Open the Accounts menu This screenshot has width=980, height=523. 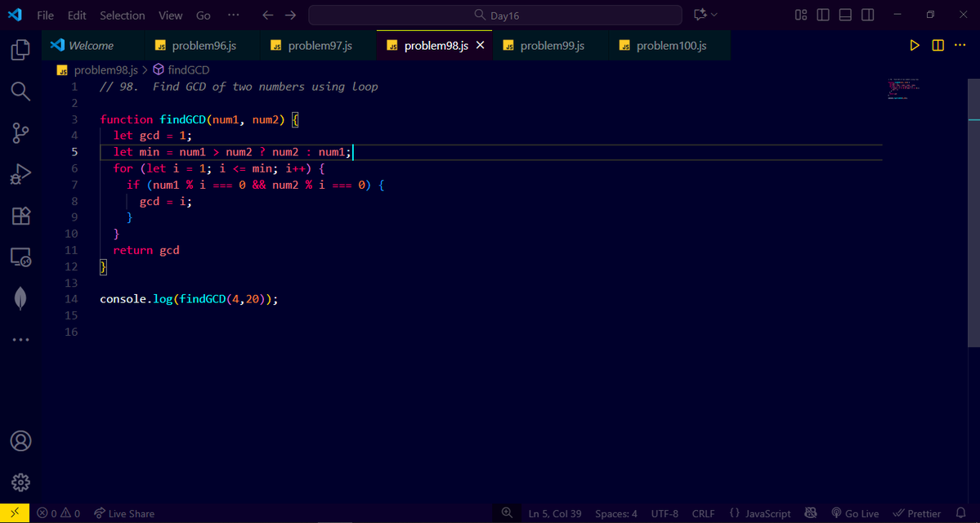click(20, 441)
